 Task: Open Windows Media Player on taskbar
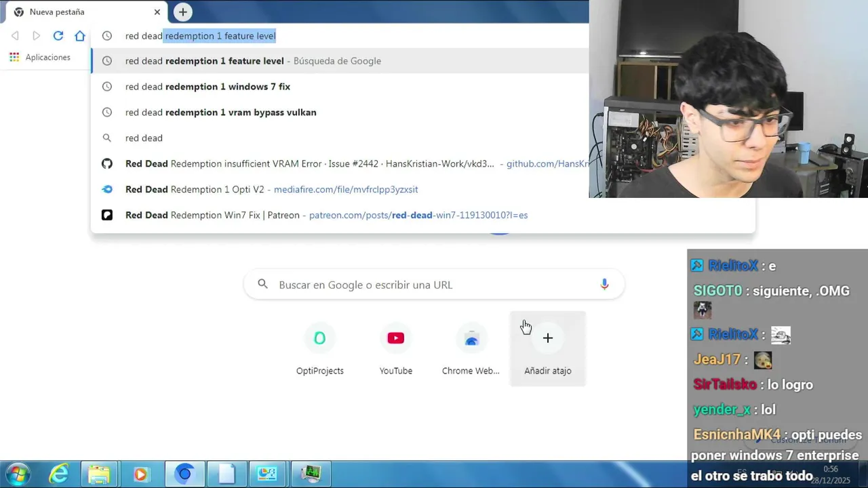point(140,474)
